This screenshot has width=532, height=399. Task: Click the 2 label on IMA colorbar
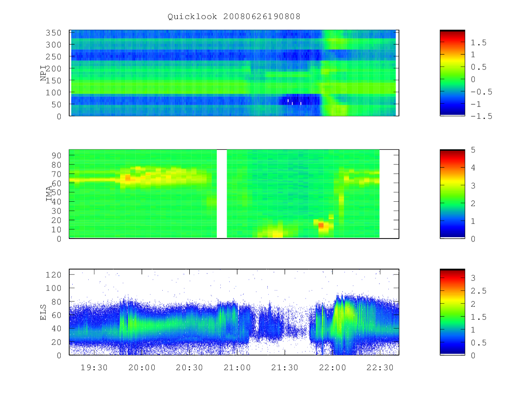coord(474,203)
